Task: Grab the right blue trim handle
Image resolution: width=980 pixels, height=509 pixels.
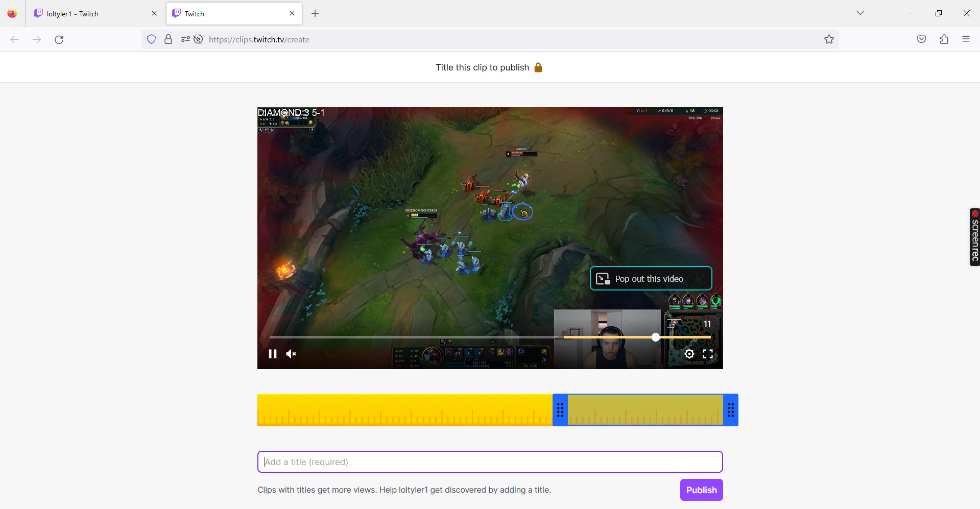Action: pos(731,410)
